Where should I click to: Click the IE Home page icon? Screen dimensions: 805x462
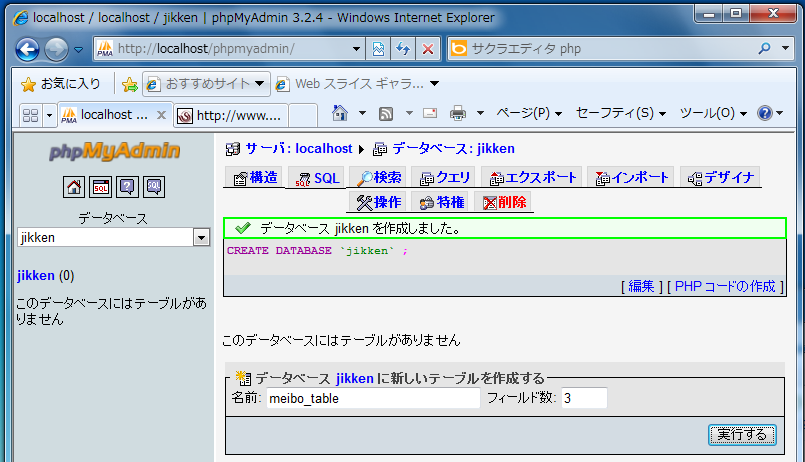(x=341, y=113)
